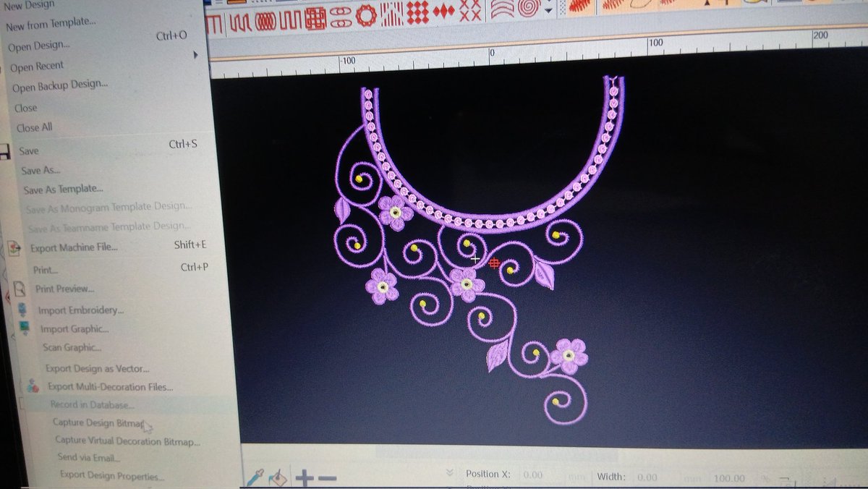Choose Export Design as Vector
This screenshot has height=489, width=868.
pyautogui.click(x=98, y=368)
